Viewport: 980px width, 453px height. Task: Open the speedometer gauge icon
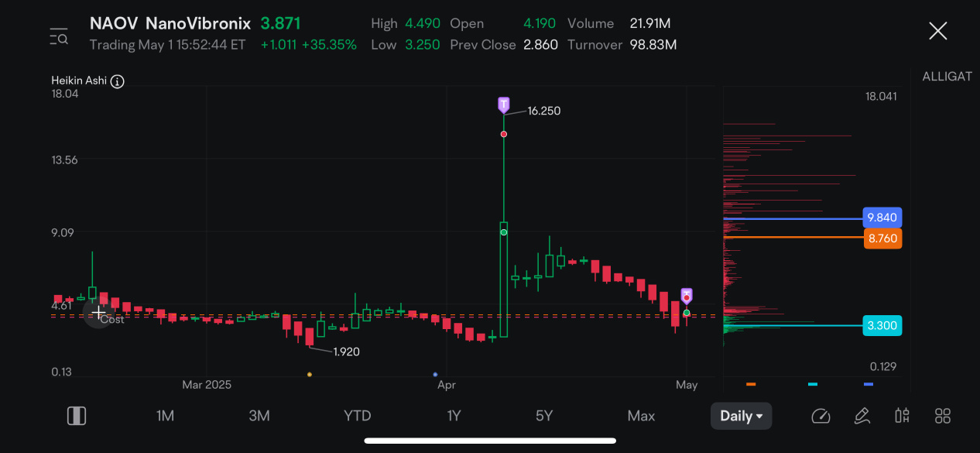coord(821,416)
